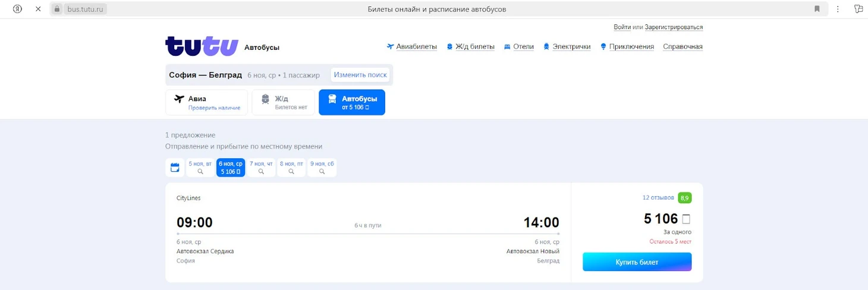Click the CityLines carrier name
The image size is (868, 290).
[x=188, y=198]
